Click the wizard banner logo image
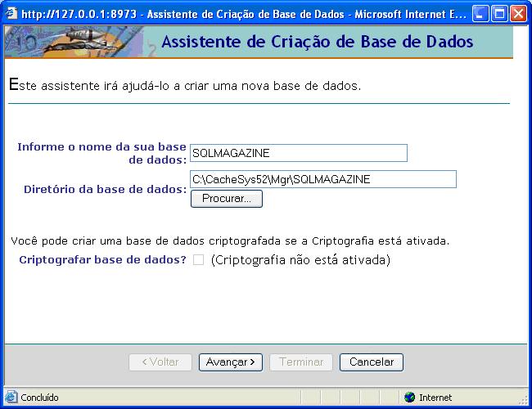This screenshot has width=532, height=409. point(75,42)
